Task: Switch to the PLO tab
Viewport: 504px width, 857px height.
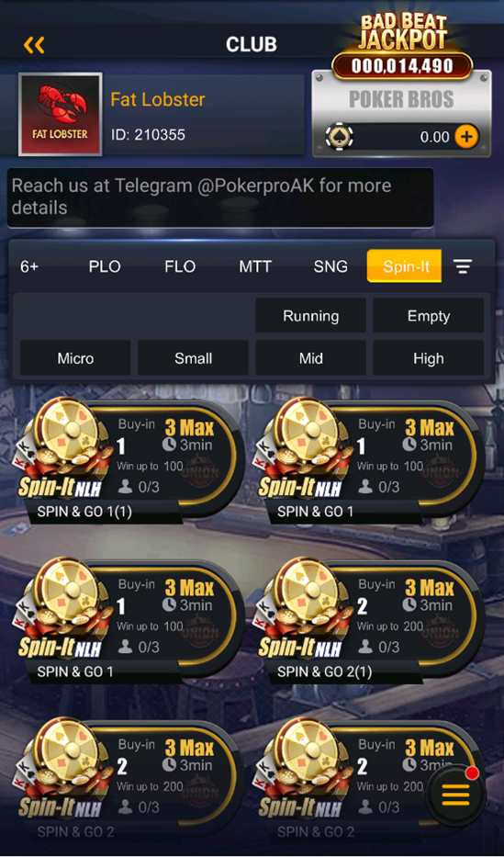Action: point(105,266)
